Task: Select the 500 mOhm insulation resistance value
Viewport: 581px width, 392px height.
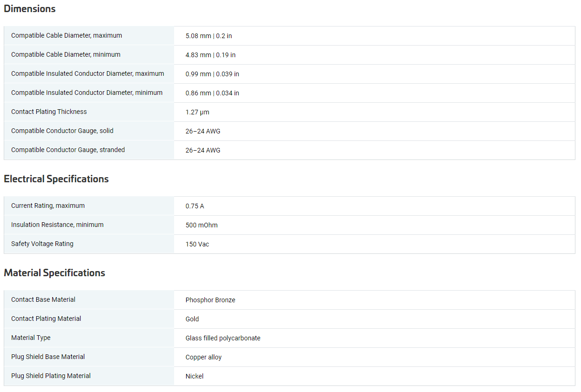Action: click(202, 225)
